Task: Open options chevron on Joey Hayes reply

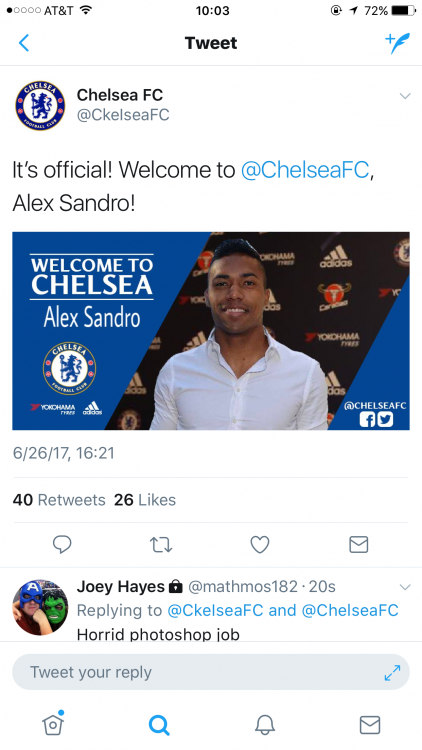Action: 405,587
